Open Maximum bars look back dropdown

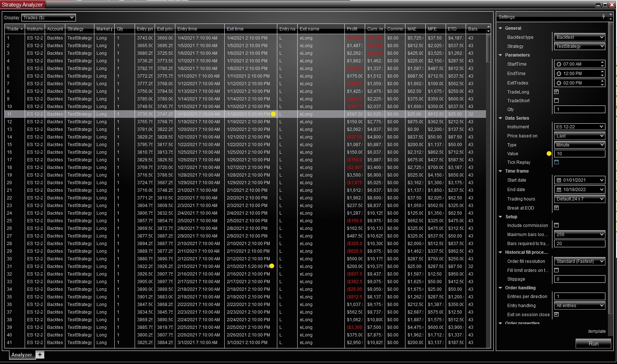click(580, 235)
